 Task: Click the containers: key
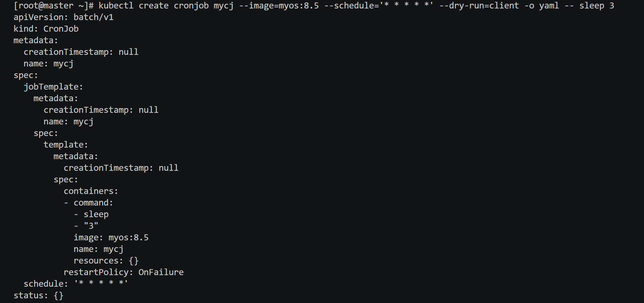point(91,191)
